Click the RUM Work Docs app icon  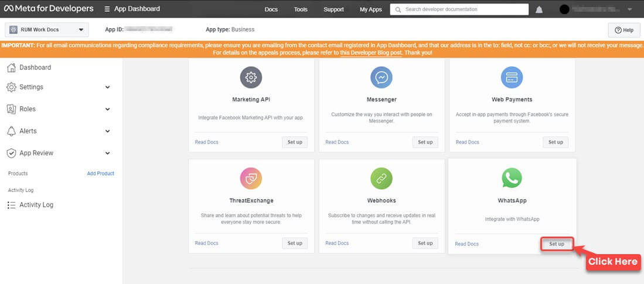tap(13, 29)
